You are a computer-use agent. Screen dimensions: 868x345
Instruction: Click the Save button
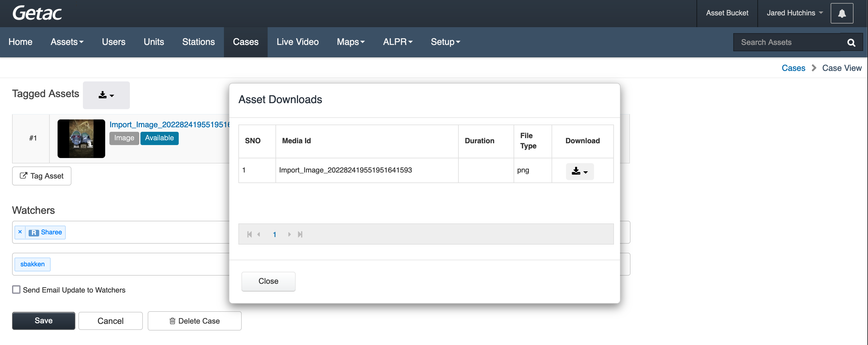point(43,320)
